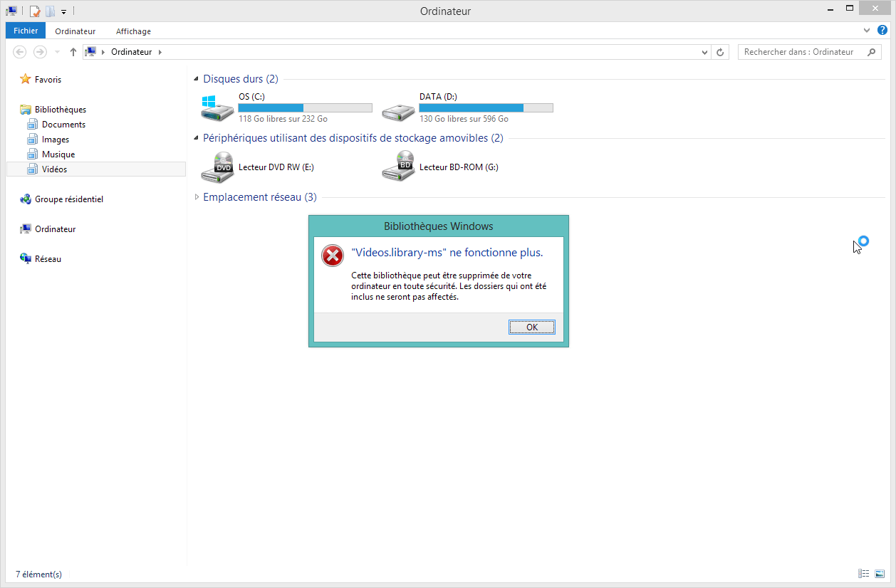
Task: Click the 118 Go libres sur 232 Go text
Action: 283,119
